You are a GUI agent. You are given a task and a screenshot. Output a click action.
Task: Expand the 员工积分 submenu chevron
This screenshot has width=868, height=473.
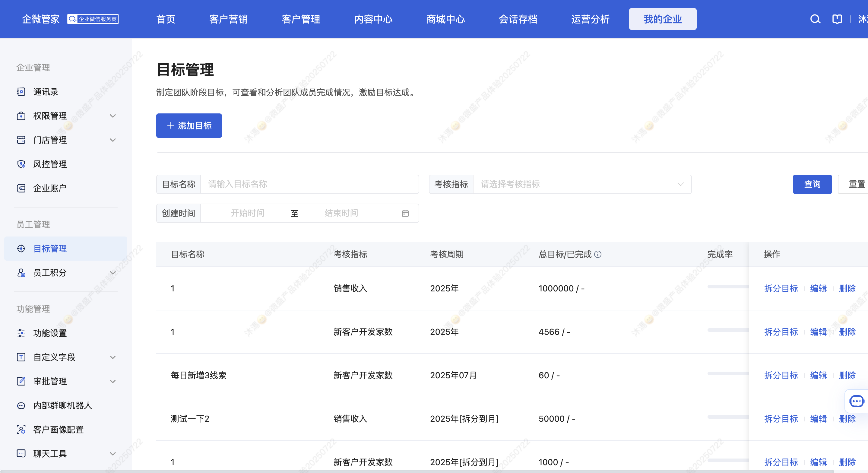[113, 273]
